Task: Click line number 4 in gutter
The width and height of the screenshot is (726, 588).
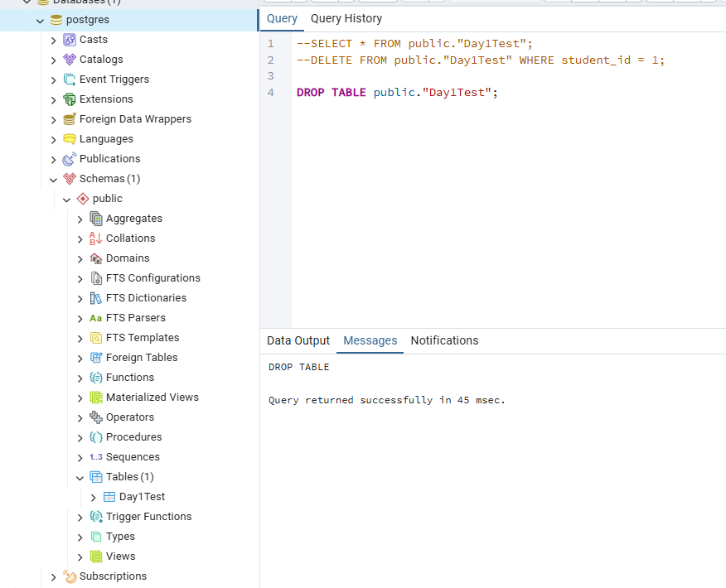Action: point(271,93)
